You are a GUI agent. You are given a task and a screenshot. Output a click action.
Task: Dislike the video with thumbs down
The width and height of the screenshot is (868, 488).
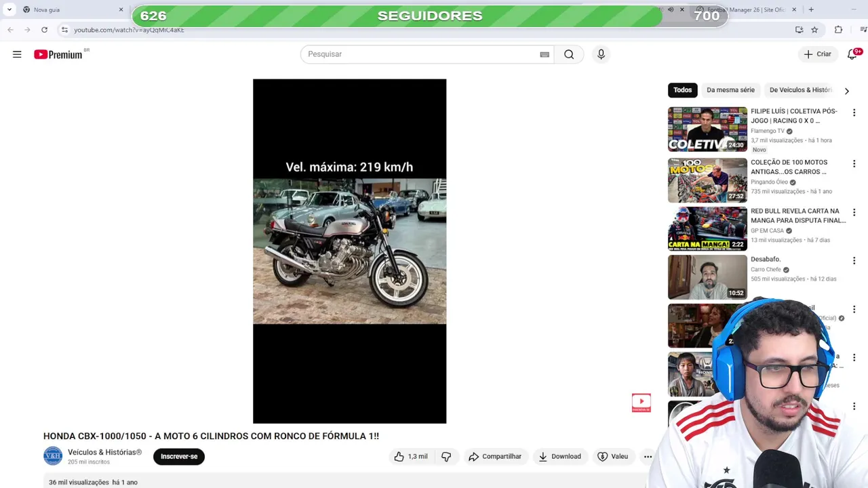click(x=446, y=456)
